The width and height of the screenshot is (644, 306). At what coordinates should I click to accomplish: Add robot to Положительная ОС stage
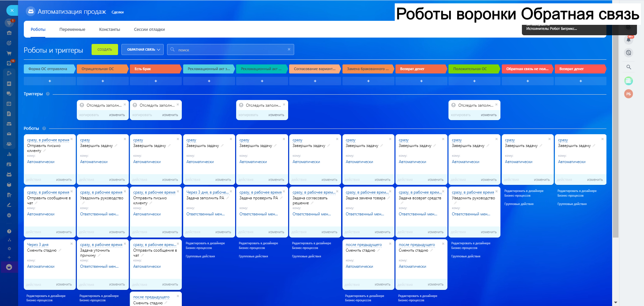click(x=474, y=81)
